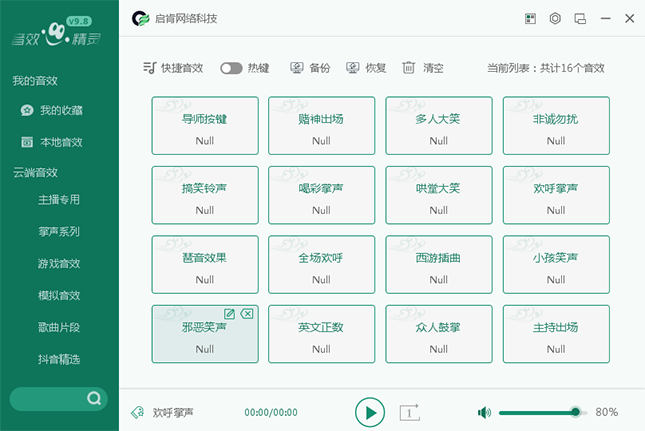Select the 多人大笑 sound card

(x=439, y=126)
